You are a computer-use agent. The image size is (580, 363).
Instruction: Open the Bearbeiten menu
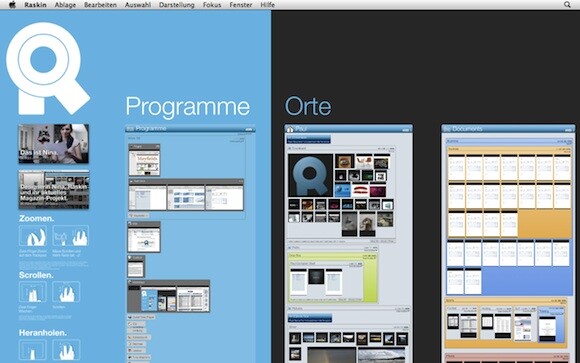click(x=100, y=5)
